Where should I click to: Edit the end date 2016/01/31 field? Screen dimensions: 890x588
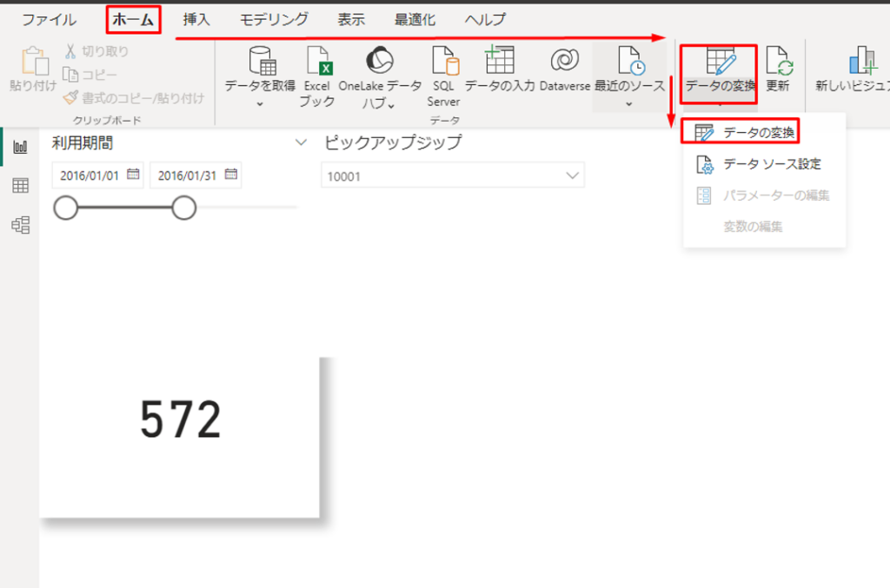coord(189,175)
